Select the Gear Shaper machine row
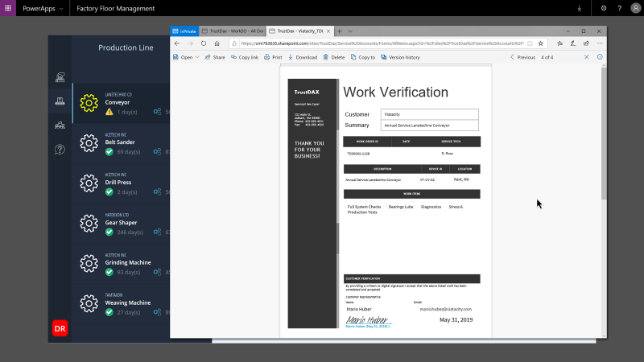644x362 pixels. (x=122, y=224)
